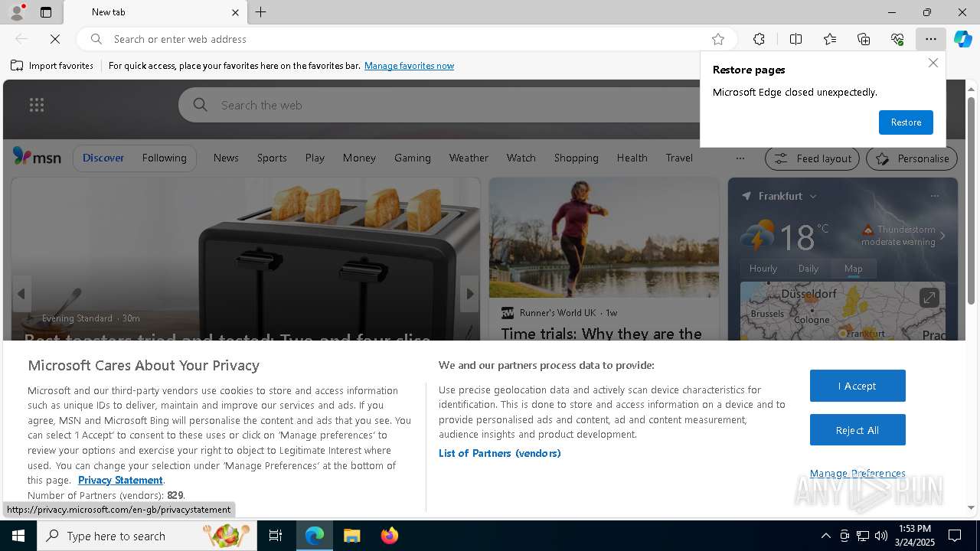The image size is (980, 551).
Task: Click the Restore button
Action: tap(906, 122)
